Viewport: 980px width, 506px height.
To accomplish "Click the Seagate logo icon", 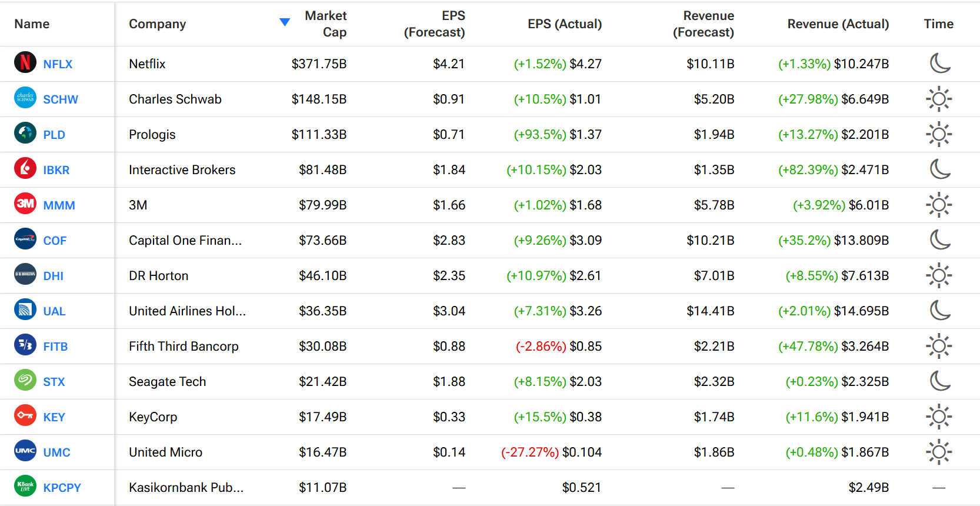I will tap(25, 380).
